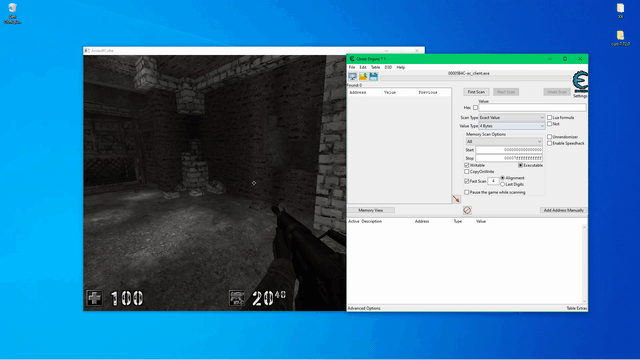Open Memory View
Screen dimensions: 640x360
[371, 210]
